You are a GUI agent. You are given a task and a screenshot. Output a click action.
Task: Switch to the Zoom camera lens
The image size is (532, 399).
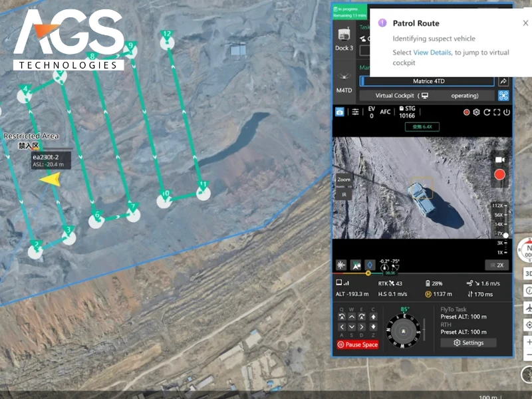click(x=344, y=180)
